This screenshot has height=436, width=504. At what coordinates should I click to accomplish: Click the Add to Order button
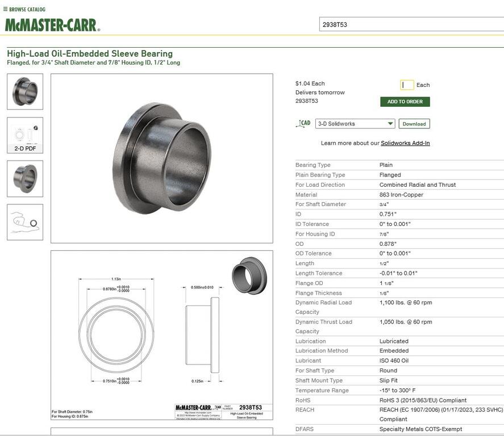coord(405,102)
